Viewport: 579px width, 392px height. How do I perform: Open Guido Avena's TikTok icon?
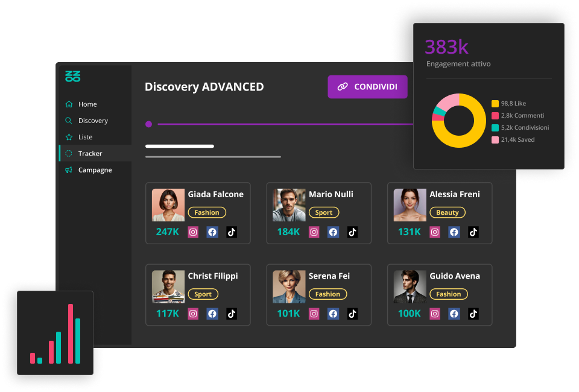click(x=473, y=314)
